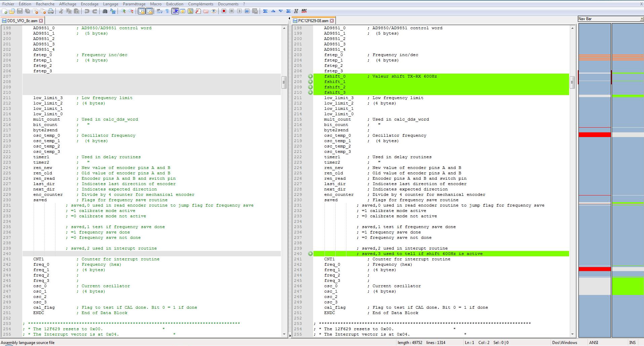
Task: Redo the edit via toolbar arrow
Action: [x=95, y=11]
